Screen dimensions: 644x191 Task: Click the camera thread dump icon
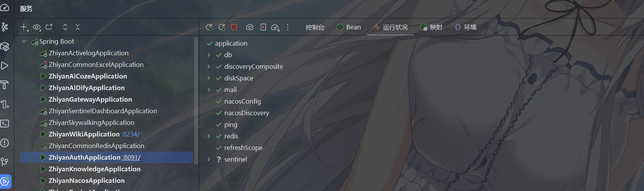(250, 27)
